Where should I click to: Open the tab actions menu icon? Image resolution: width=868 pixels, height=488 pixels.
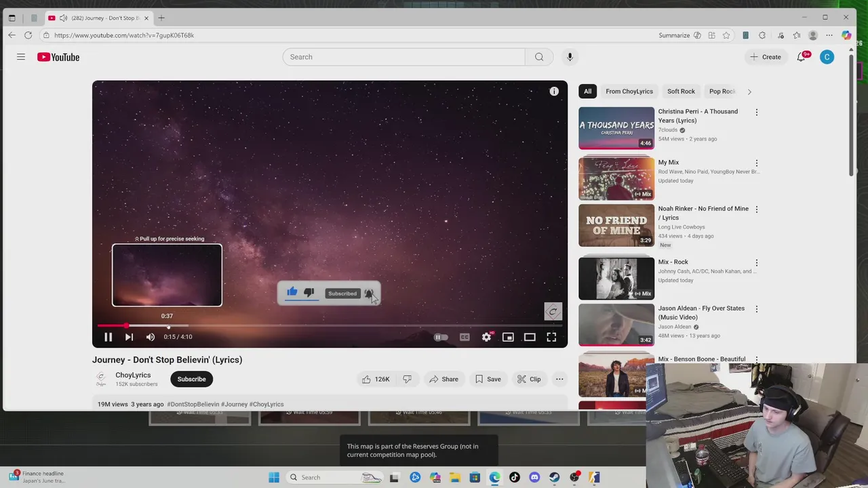(12, 18)
